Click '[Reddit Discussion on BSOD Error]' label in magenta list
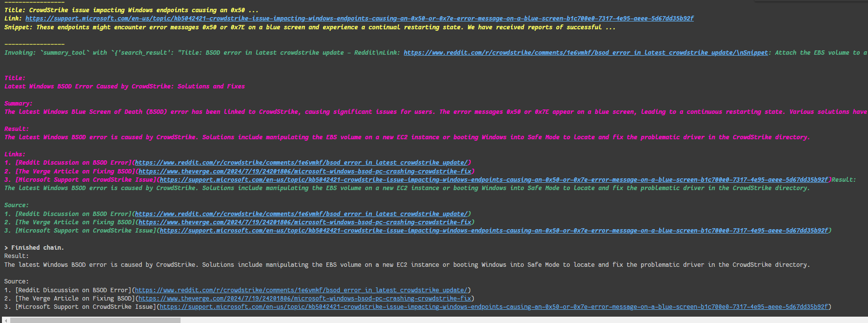Viewport: 868px width, 323px height. click(x=73, y=163)
